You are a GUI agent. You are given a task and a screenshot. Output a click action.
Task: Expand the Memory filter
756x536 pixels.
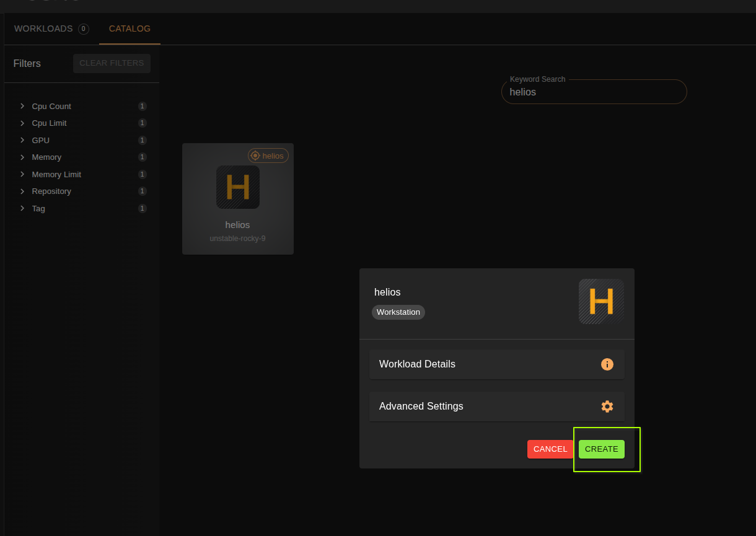23,157
